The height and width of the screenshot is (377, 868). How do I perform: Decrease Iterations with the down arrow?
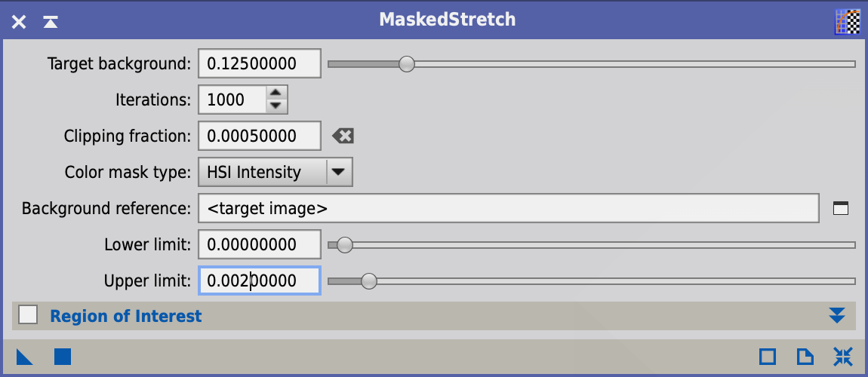click(x=276, y=106)
